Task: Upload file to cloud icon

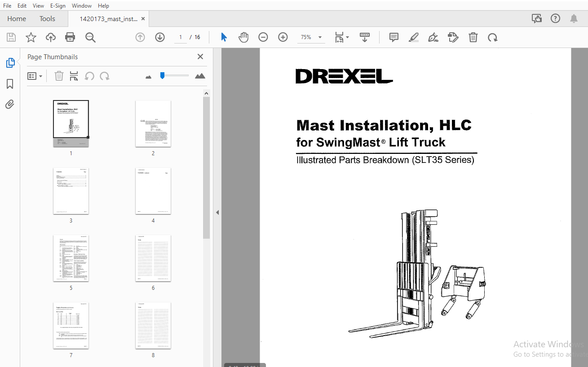Action: click(x=51, y=37)
